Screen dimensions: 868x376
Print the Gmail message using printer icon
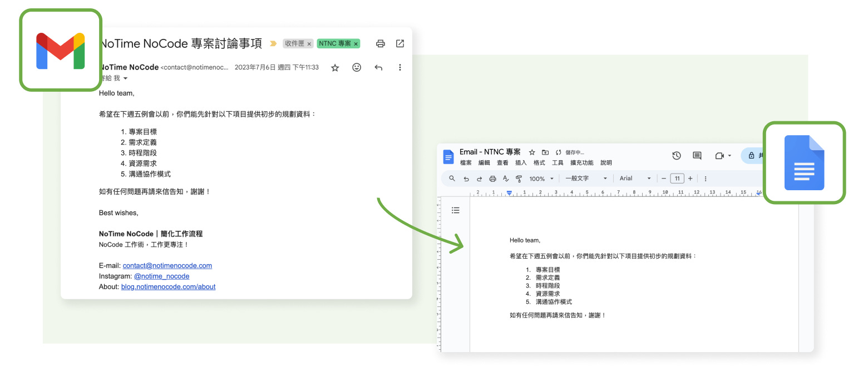(381, 43)
